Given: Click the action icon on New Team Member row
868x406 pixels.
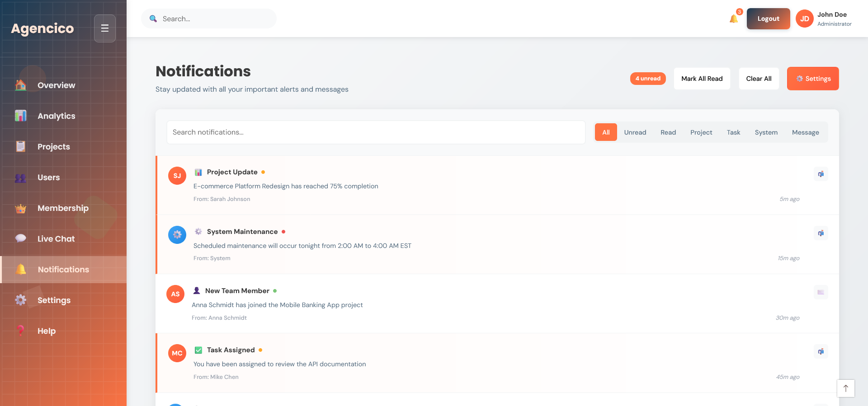Looking at the screenshot, I should (821, 292).
